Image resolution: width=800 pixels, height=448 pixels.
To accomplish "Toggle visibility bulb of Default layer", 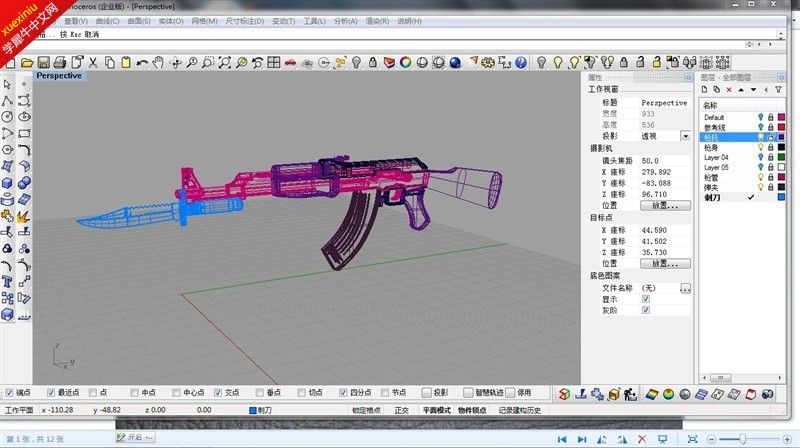I will (x=761, y=117).
